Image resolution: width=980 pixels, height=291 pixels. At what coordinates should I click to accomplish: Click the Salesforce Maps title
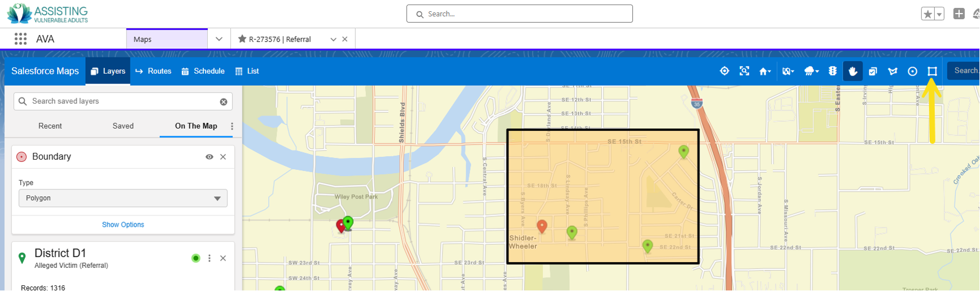[x=45, y=71]
